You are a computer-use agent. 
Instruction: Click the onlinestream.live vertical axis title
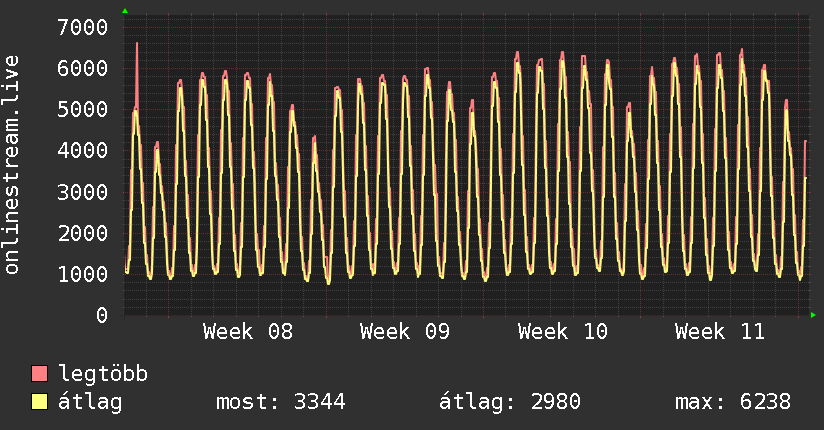(x=11, y=165)
